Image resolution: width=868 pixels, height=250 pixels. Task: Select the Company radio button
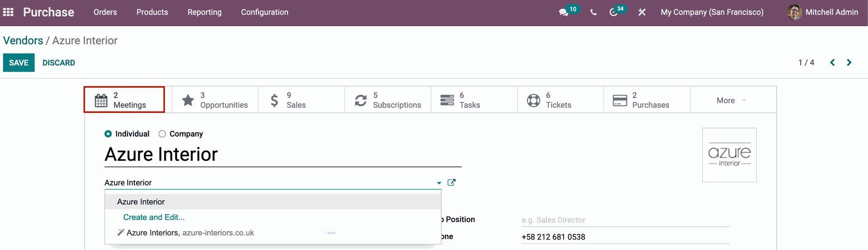162,134
